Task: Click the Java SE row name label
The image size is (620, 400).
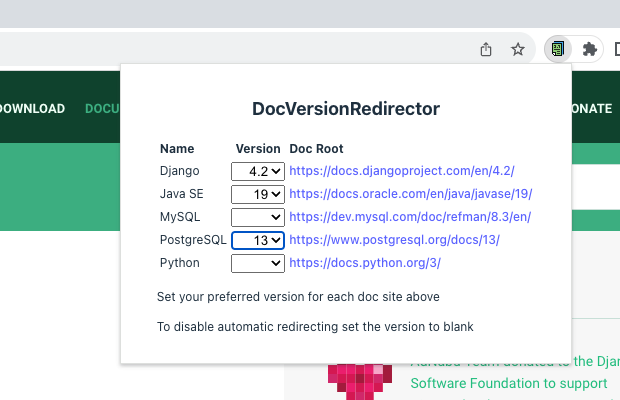Action: [x=181, y=194]
